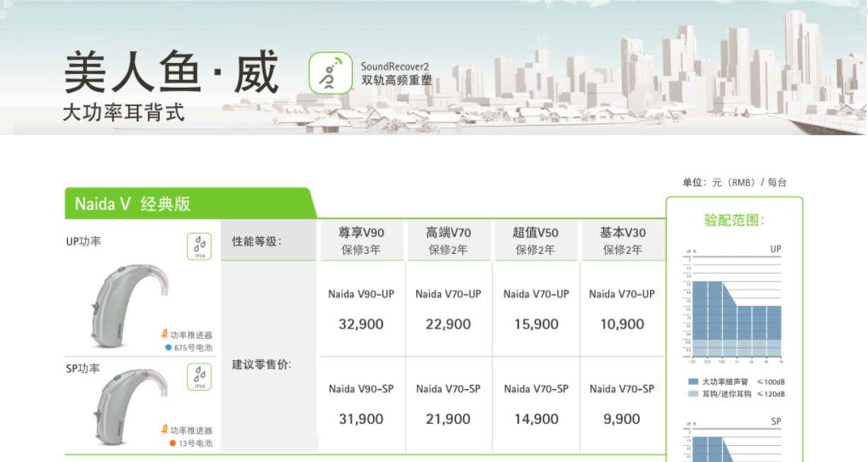Click the green SoundRecover2 icon
The width and height of the screenshot is (868, 462).
331,74
